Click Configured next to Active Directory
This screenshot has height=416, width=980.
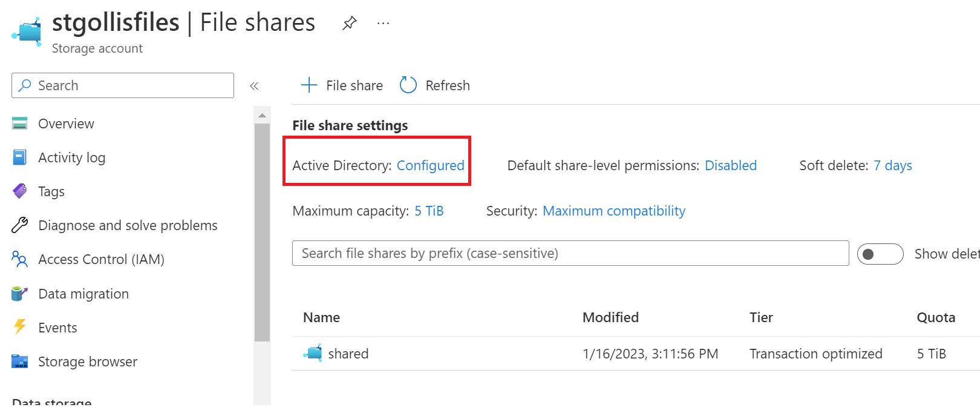pos(430,165)
